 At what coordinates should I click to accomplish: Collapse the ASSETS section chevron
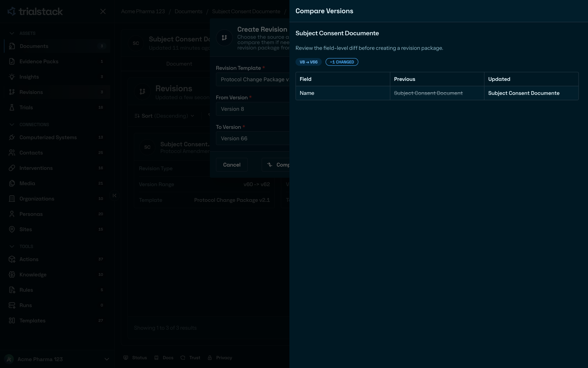tap(12, 33)
